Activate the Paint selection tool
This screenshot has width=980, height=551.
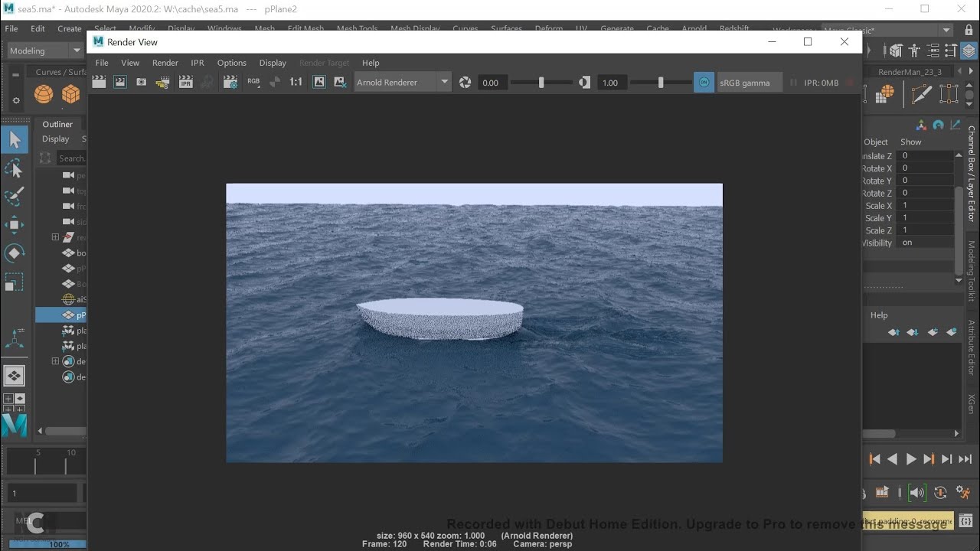15,197
